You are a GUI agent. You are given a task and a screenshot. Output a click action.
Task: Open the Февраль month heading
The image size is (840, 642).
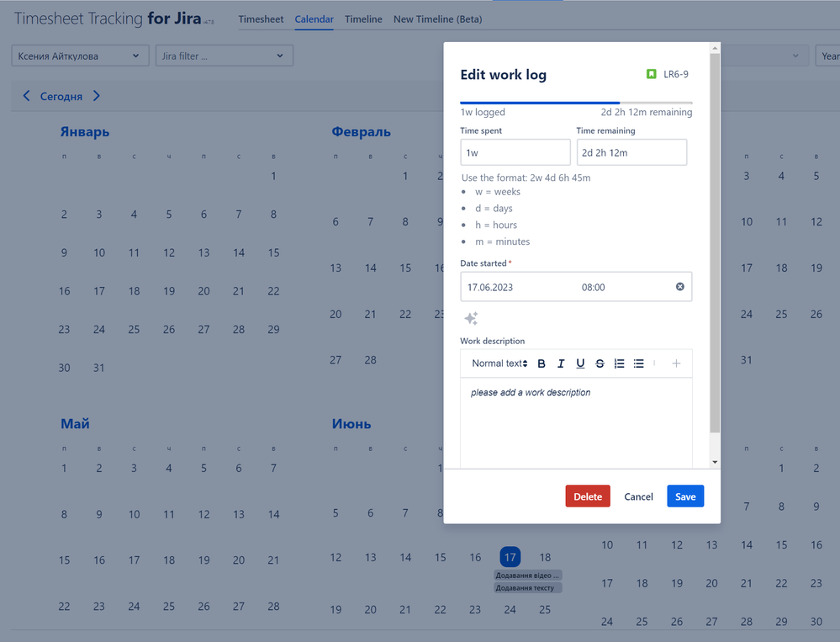point(361,132)
